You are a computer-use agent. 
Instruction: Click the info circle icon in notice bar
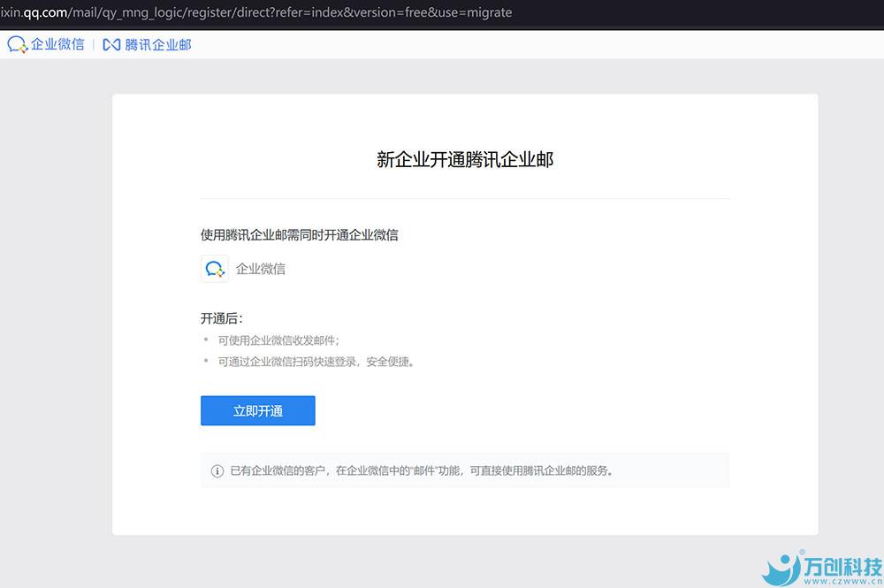[217, 471]
